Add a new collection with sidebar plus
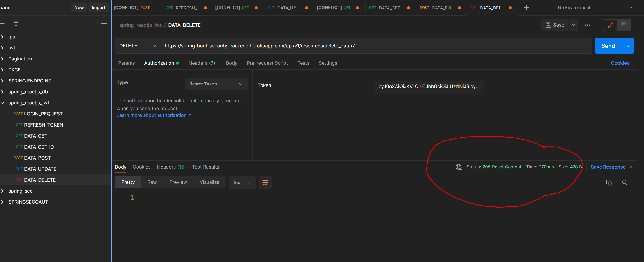 click(x=2, y=24)
